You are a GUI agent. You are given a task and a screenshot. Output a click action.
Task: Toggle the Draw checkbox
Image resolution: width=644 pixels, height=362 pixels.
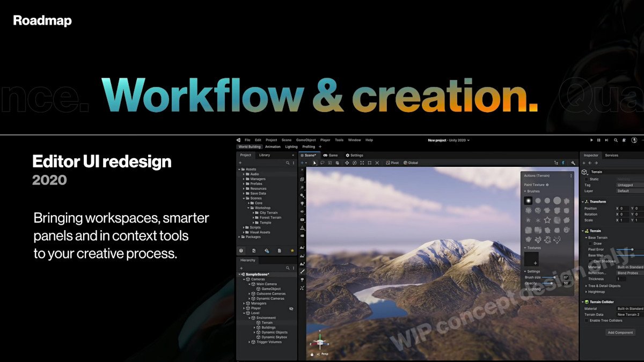[x=591, y=243]
